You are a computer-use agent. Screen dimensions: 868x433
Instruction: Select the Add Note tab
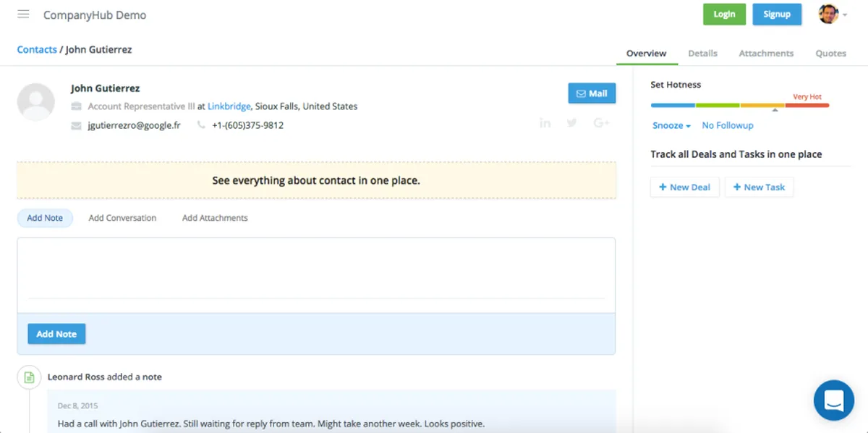click(45, 218)
